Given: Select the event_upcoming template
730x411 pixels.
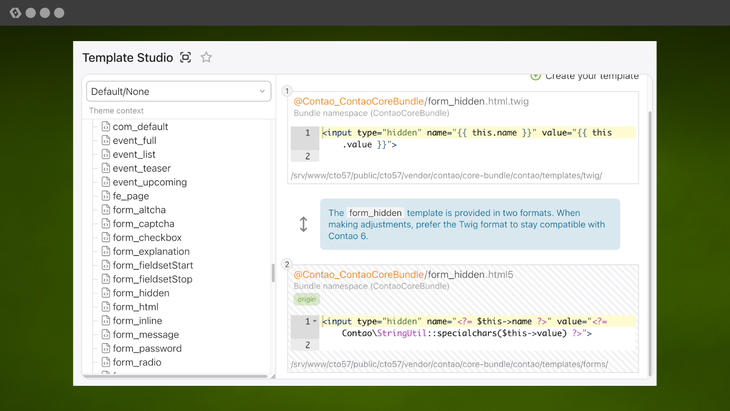Looking at the screenshot, I should pyautogui.click(x=149, y=182).
